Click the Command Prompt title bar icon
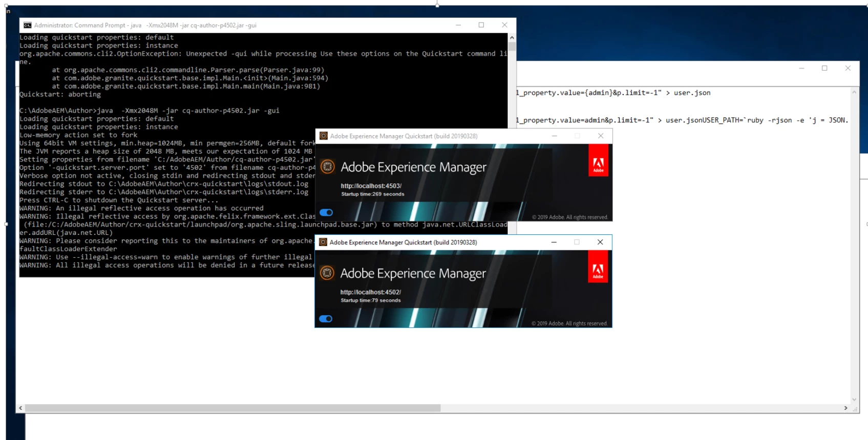The width and height of the screenshot is (868, 440). (x=28, y=25)
